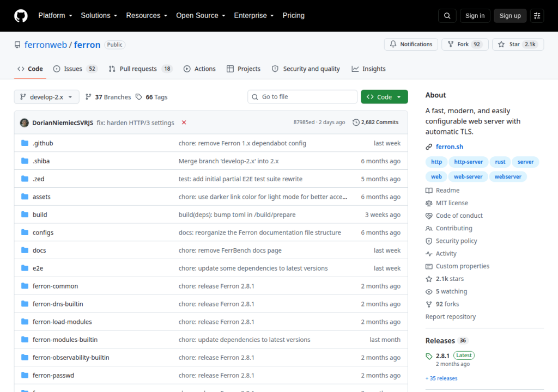The image size is (558, 392).
Task: Open commit 'fix: harden HTTP/3 settings'
Action: [x=135, y=122]
